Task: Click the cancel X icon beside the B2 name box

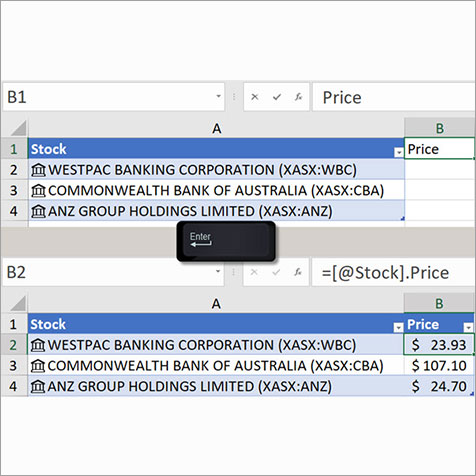Action: (x=254, y=272)
